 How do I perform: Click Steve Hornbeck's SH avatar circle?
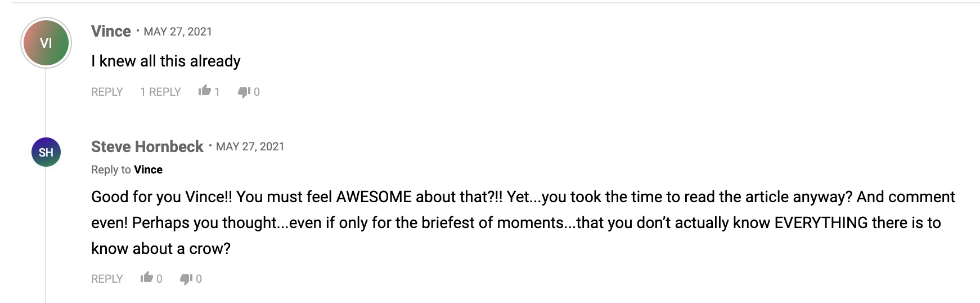tap(46, 152)
